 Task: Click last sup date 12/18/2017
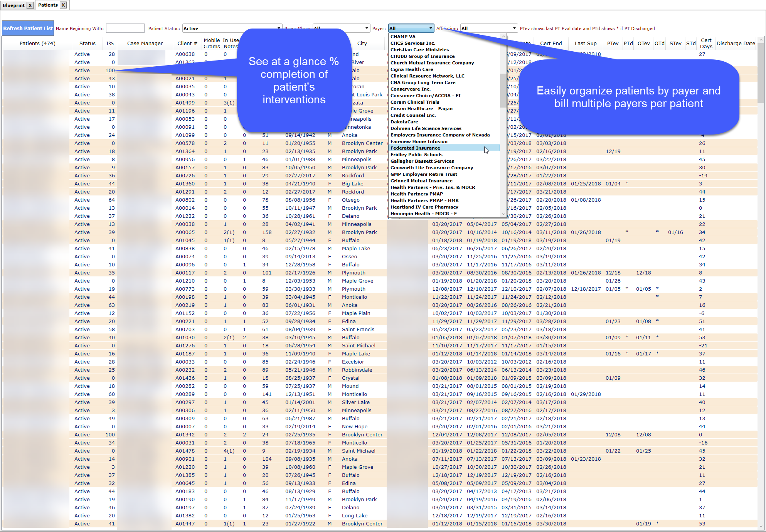coord(586,289)
